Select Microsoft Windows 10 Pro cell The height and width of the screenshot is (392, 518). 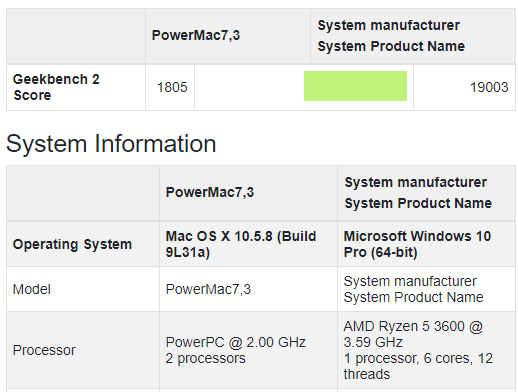click(x=417, y=244)
